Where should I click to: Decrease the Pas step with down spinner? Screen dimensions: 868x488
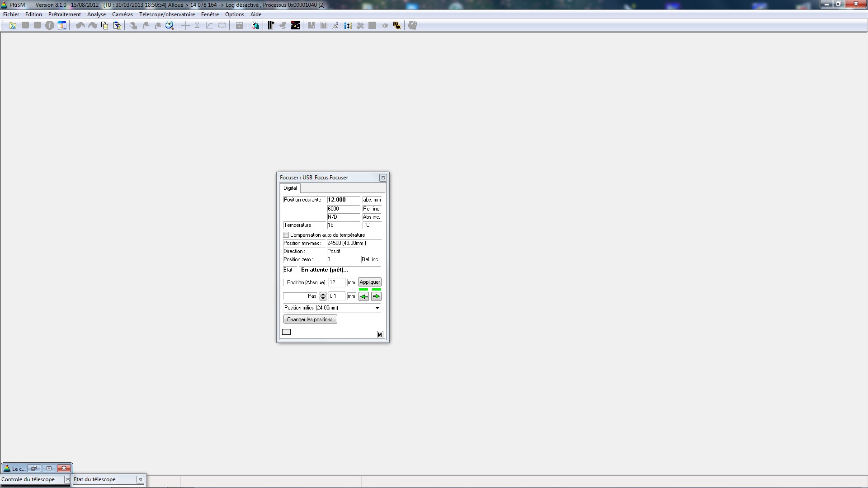point(323,298)
